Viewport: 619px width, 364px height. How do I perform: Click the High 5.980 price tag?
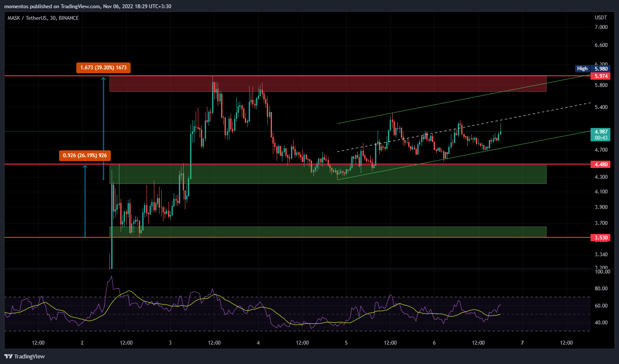[x=593, y=68]
